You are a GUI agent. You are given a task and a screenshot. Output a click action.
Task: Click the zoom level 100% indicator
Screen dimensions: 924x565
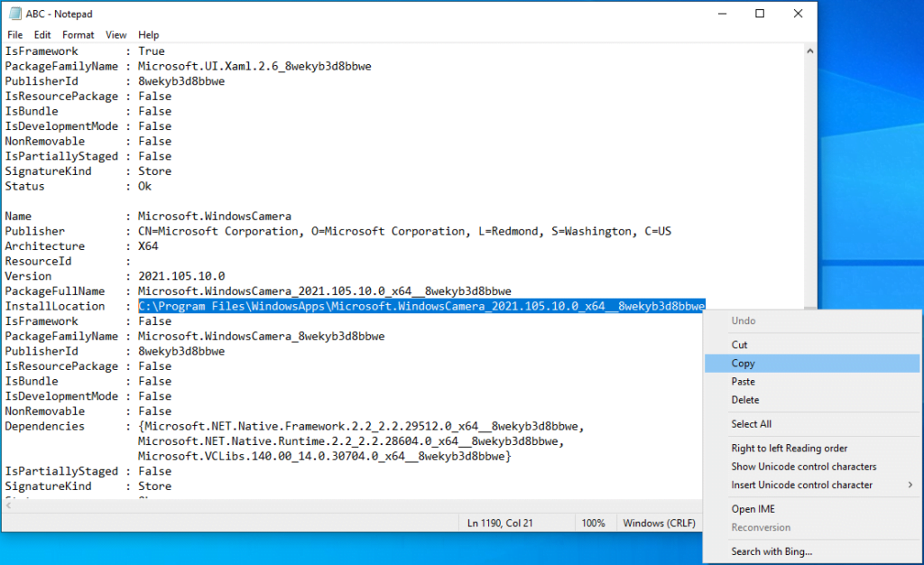(x=595, y=523)
